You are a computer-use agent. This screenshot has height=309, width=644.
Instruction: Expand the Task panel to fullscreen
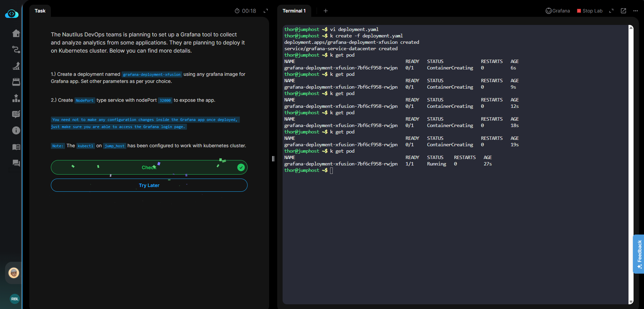coord(266,11)
